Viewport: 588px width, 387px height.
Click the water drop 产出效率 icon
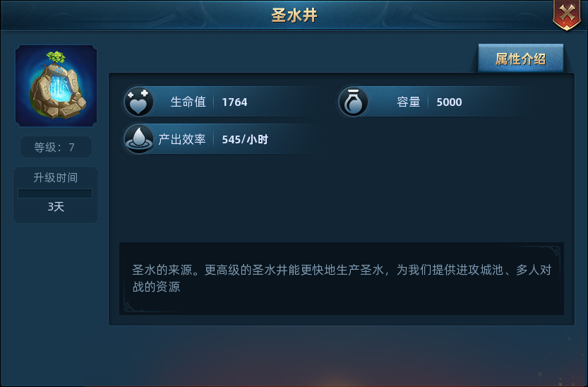click(138, 139)
